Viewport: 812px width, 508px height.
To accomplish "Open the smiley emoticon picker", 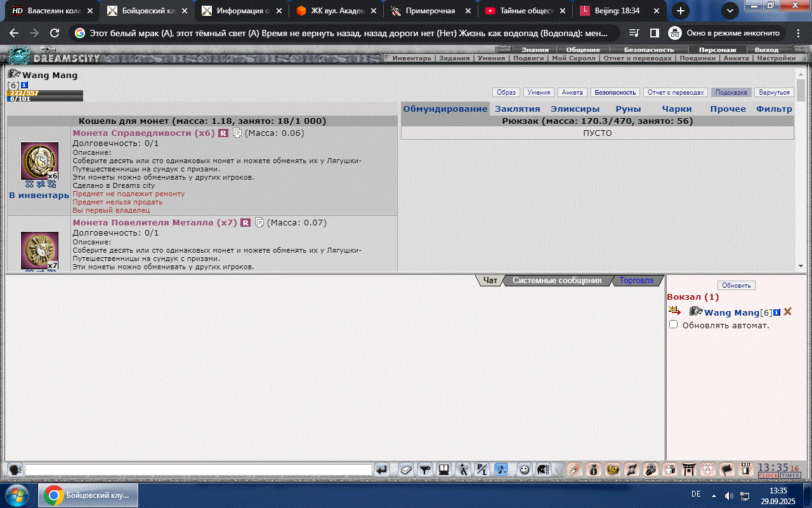I will [524, 470].
